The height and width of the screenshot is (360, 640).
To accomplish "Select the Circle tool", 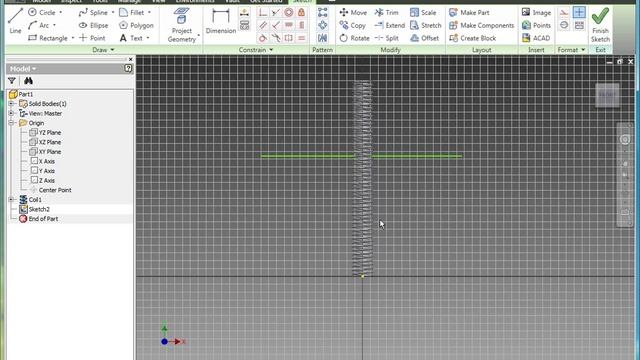I will (42, 13).
